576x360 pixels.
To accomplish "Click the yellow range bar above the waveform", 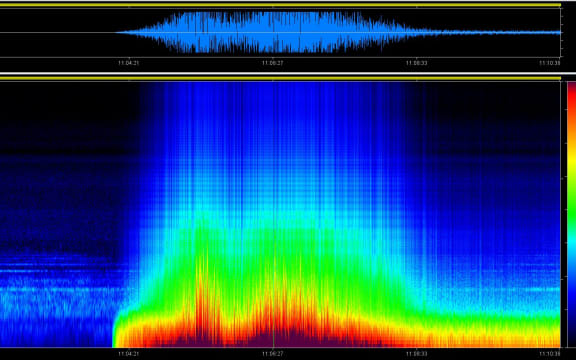I will [x=280, y=5].
